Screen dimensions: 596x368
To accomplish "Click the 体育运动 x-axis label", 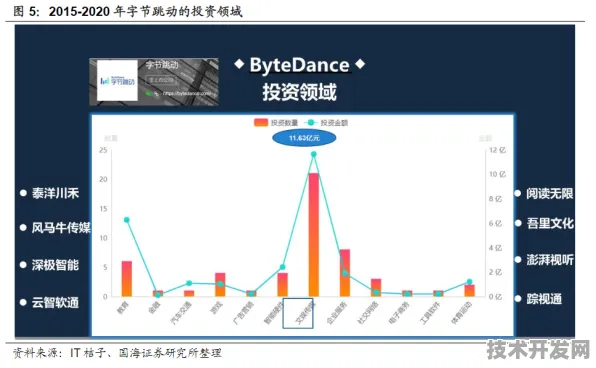I will (461, 312).
